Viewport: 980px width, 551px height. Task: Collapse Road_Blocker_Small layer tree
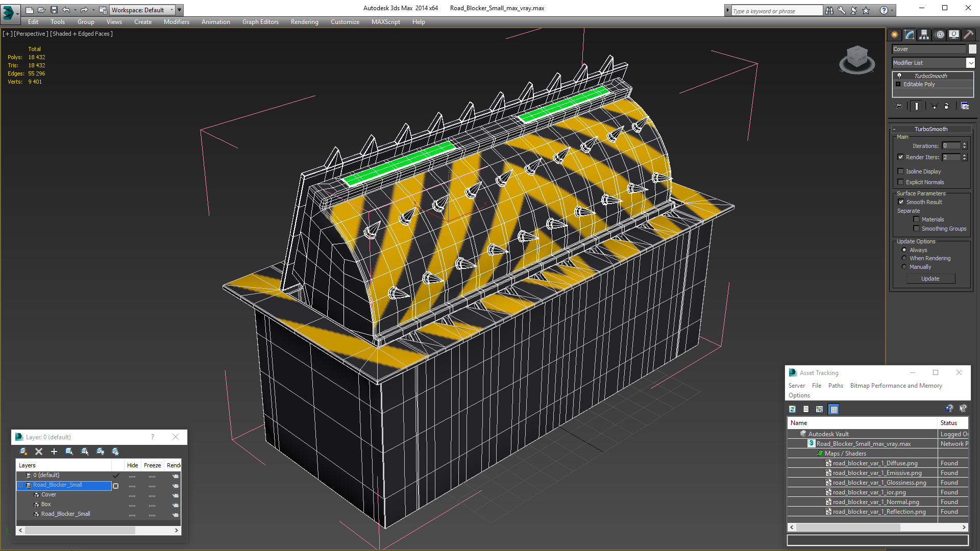[21, 485]
